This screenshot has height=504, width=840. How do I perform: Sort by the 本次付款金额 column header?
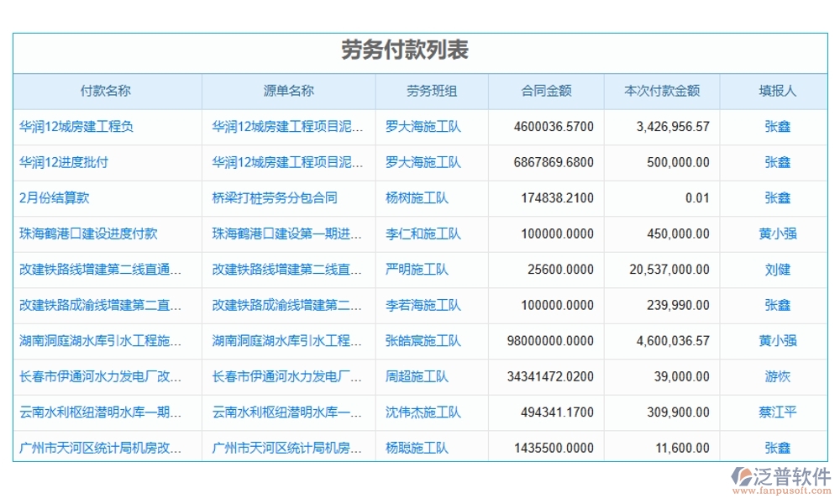tap(661, 91)
